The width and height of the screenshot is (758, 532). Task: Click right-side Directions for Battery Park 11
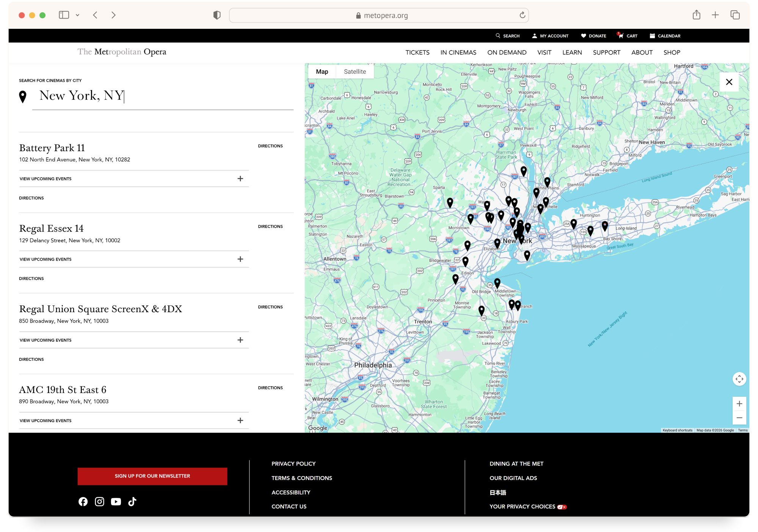[x=270, y=146]
